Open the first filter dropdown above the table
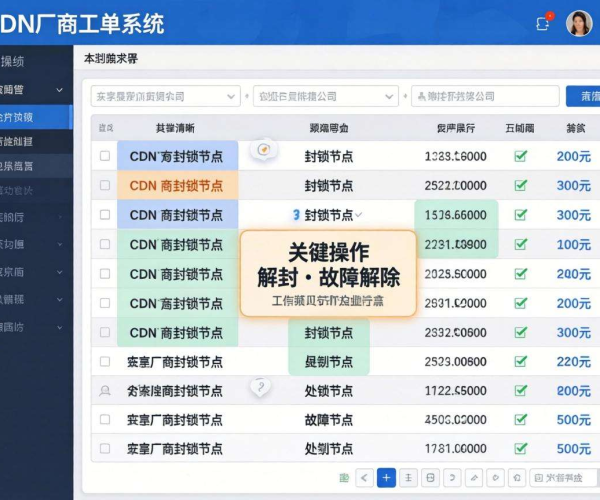 [166, 96]
